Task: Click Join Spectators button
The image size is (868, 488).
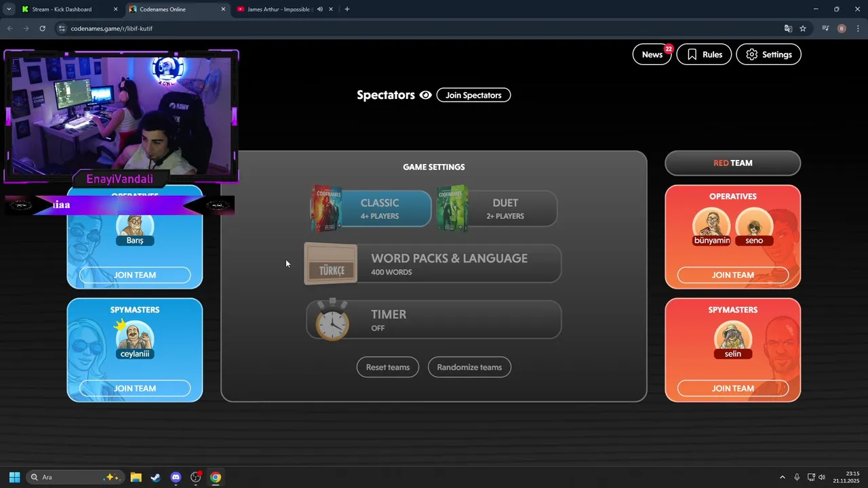Action: coord(473,95)
